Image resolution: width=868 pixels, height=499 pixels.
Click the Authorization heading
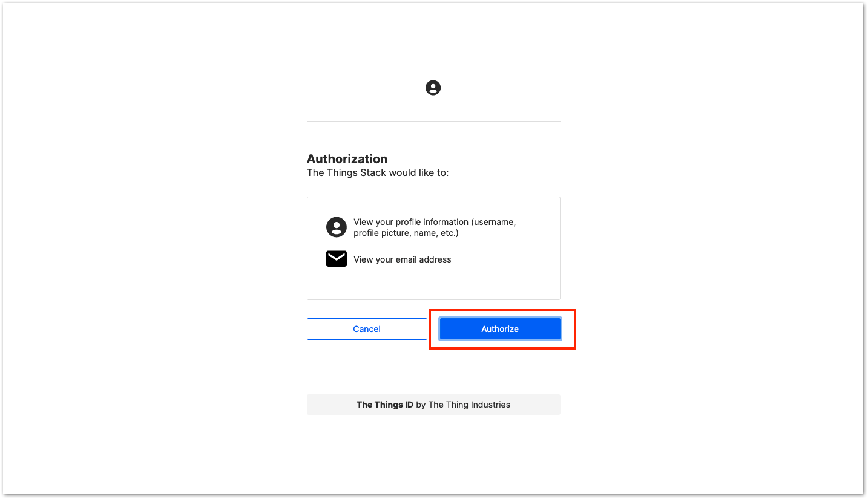pyautogui.click(x=347, y=159)
